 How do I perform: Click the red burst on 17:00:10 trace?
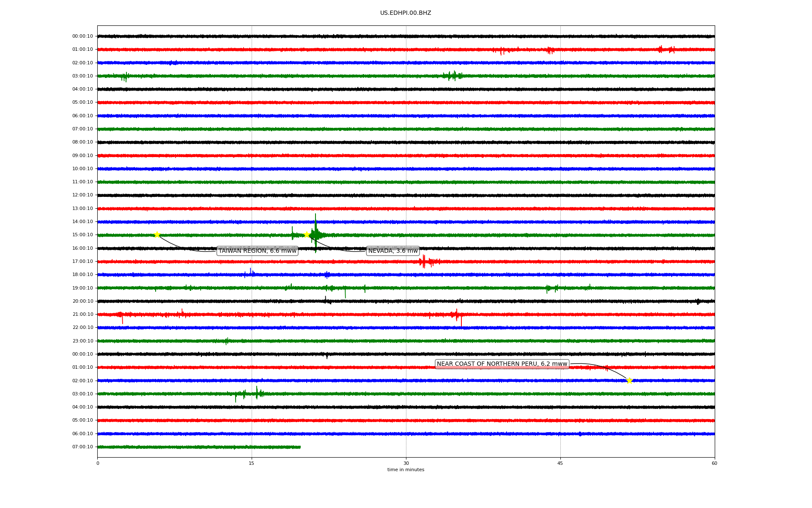coord(424,262)
